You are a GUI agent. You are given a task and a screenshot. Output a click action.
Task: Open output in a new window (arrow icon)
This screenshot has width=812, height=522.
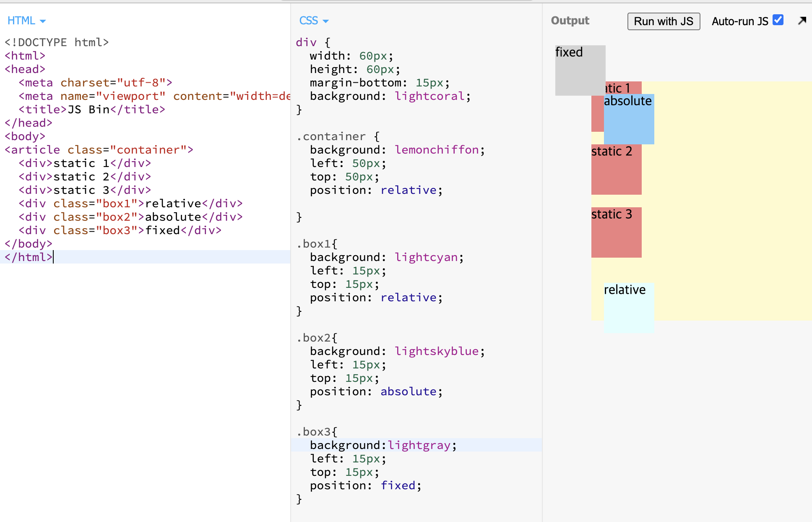pyautogui.click(x=802, y=21)
